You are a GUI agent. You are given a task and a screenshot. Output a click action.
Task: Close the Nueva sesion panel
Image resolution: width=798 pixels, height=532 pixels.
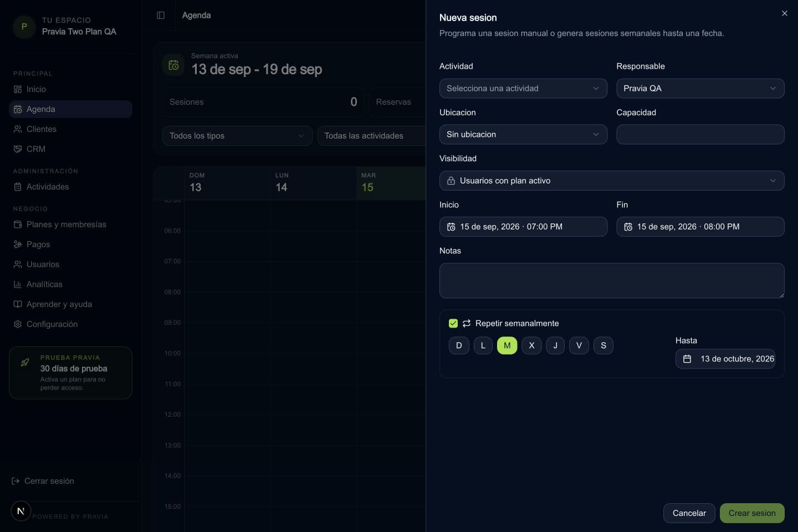tap(785, 13)
